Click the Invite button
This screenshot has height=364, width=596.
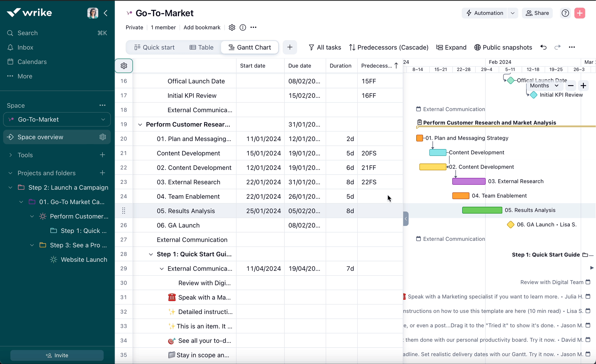pos(57,355)
